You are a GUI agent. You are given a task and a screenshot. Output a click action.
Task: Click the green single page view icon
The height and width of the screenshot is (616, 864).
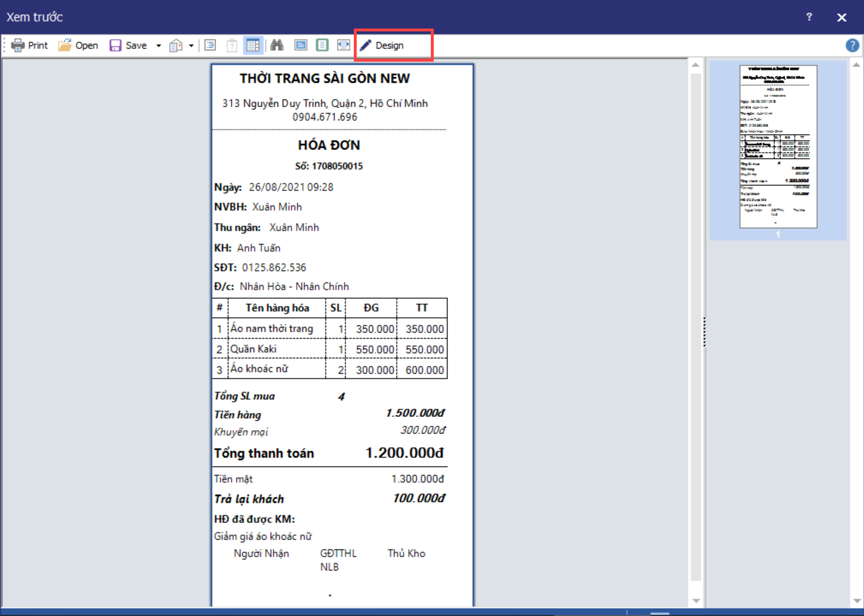coord(322,45)
